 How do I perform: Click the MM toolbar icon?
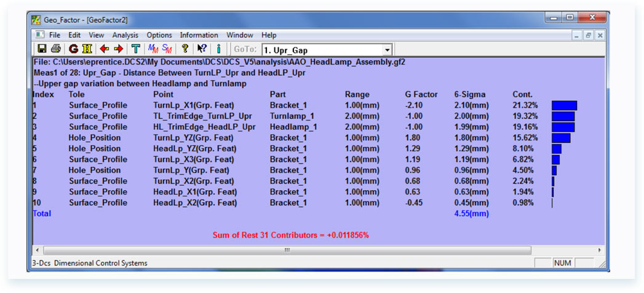153,49
